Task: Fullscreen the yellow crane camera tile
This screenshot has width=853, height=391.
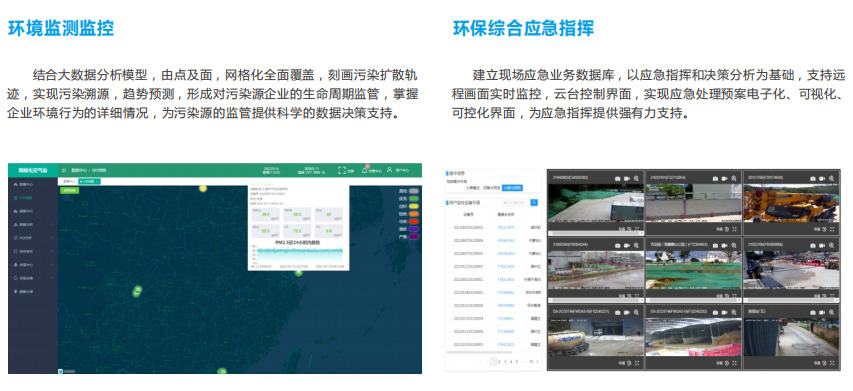Action: (x=832, y=229)
